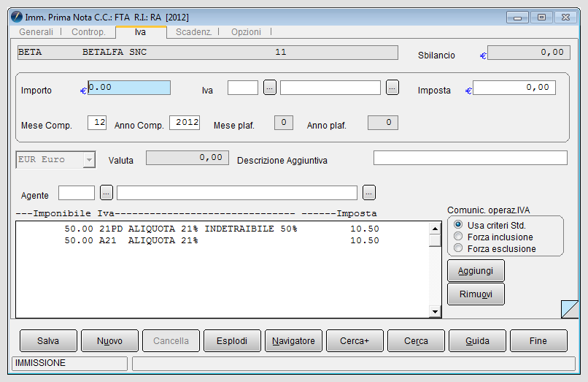Focus the Mese Comp. field
588x382 pixels.
pyautogui.click(x=97, y=123)
